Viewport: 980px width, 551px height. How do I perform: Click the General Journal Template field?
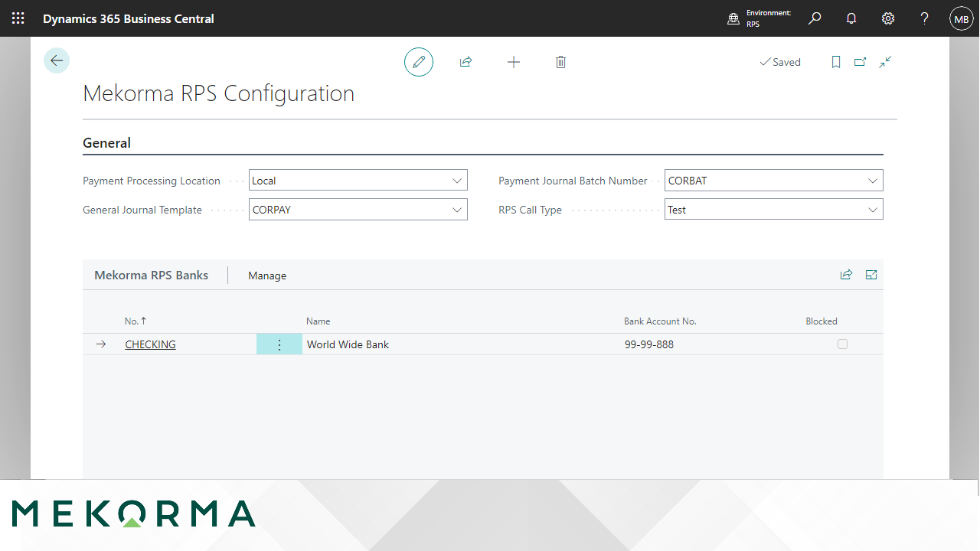click(358, 210)
